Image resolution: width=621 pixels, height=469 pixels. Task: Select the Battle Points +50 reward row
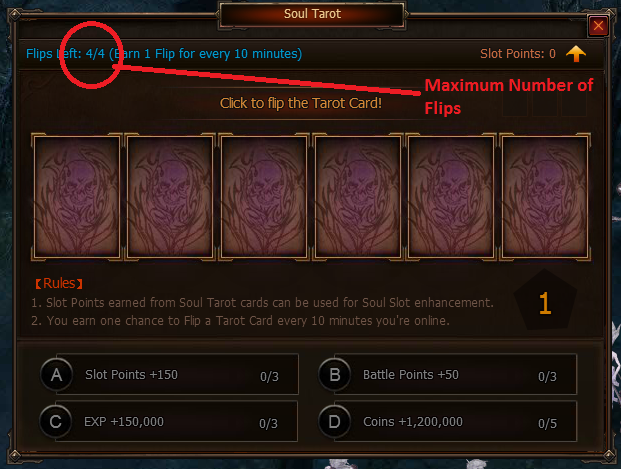[x=448, y=374]
